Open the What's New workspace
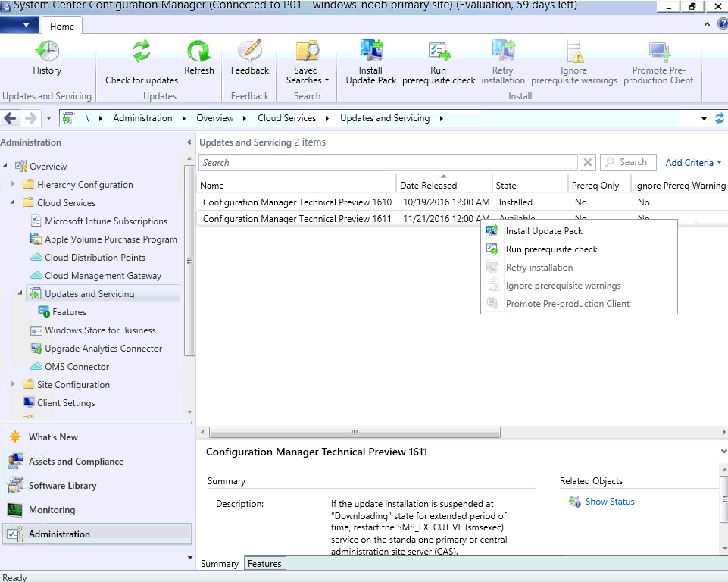This screenshot has height=582, width=728. point(53,437)
